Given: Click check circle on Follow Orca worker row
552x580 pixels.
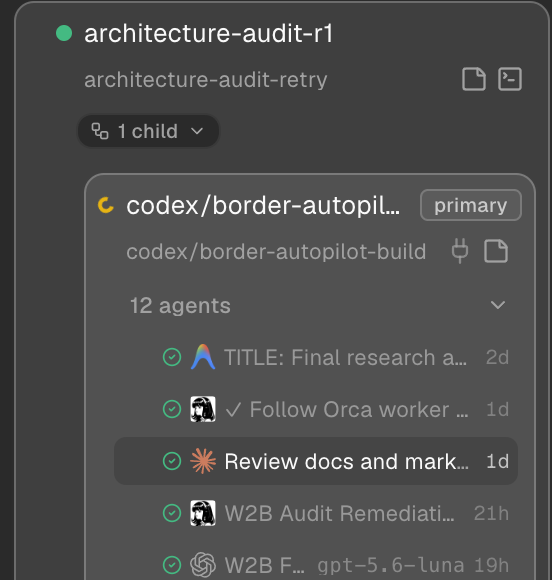Looking at the screenshot, I should tap(172, 409).
